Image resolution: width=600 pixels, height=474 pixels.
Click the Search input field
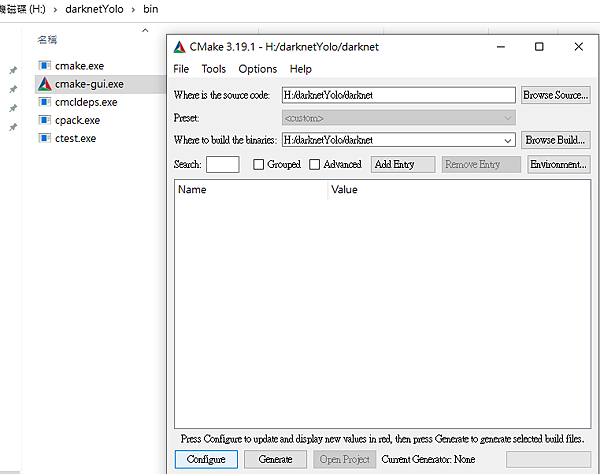coord(223,165)
